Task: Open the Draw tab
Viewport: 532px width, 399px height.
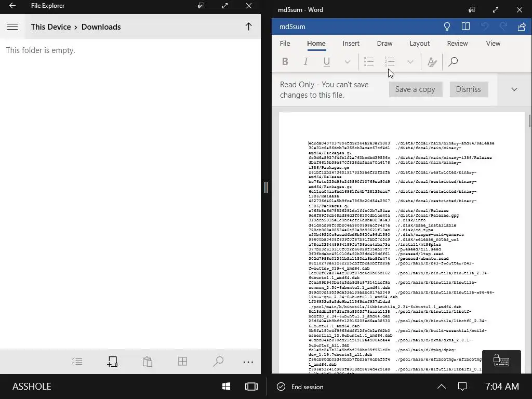Action: pos(384,44)
